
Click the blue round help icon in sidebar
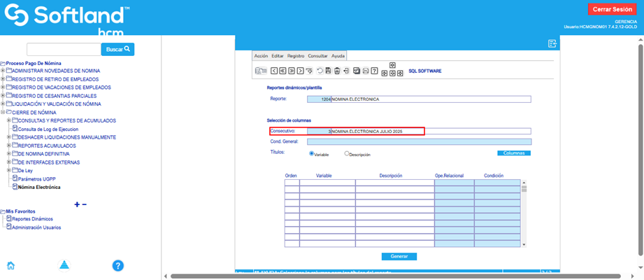(118, 265)
